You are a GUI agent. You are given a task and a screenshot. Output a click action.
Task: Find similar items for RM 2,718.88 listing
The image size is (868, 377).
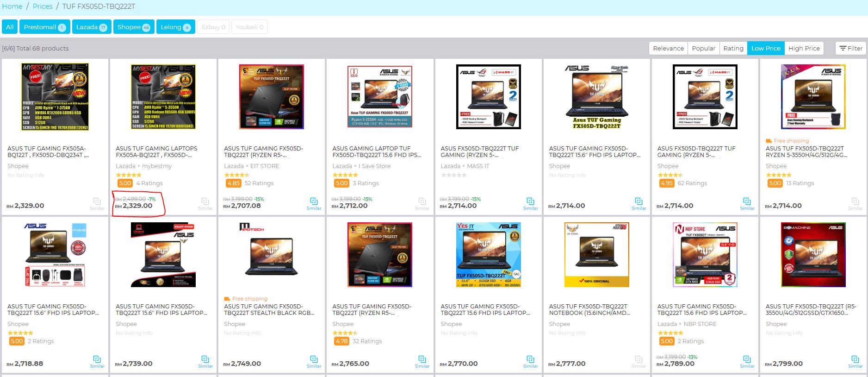pos(97,362)
